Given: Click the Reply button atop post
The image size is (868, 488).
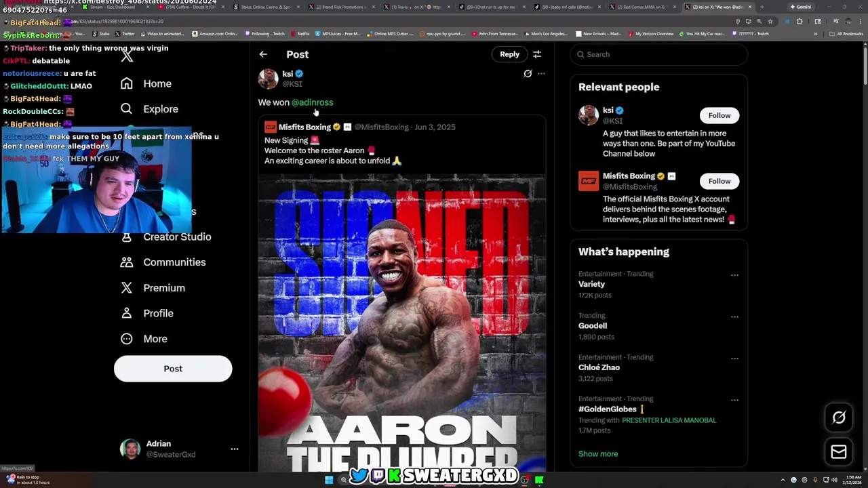Looking at the screenshot, I should click(x=509, y=54).
